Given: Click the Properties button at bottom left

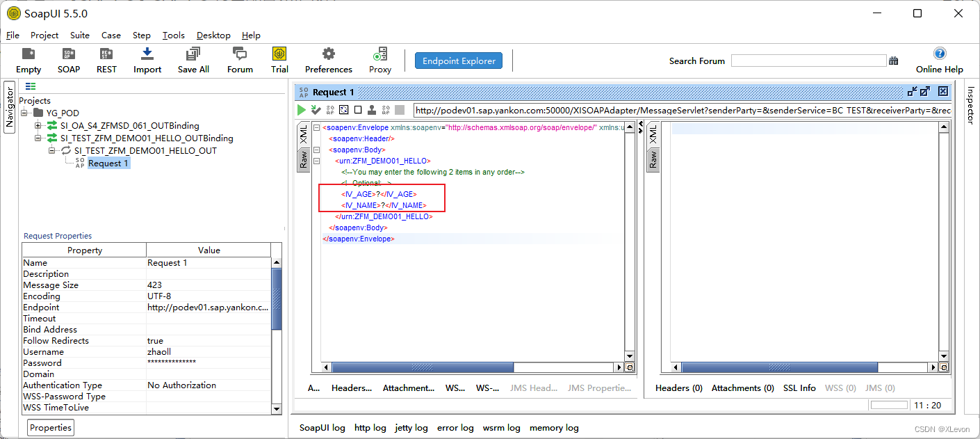Looking at the screenshot, I should (51, 427).
